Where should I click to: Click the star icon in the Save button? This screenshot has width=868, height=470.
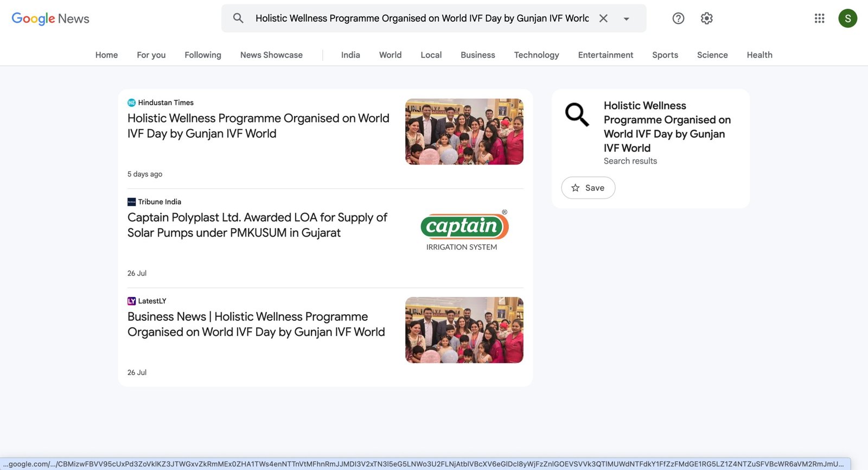tap(576, 188)
